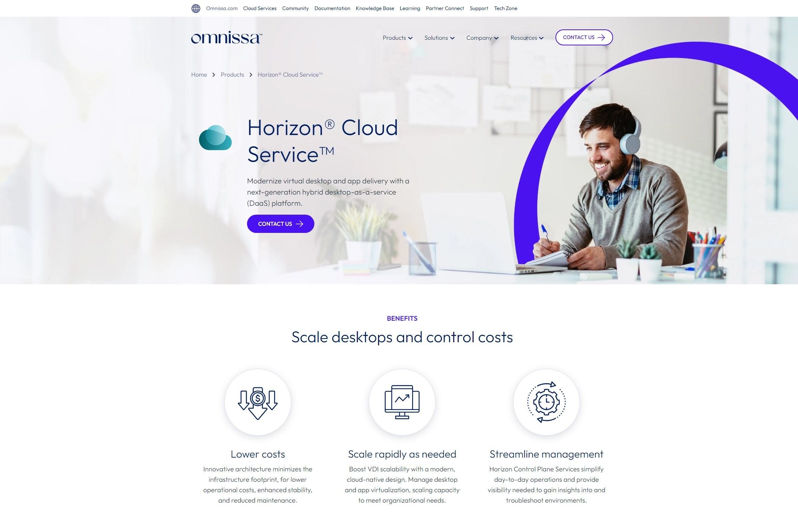Select the Community navigation tab

tap(295, 8)
